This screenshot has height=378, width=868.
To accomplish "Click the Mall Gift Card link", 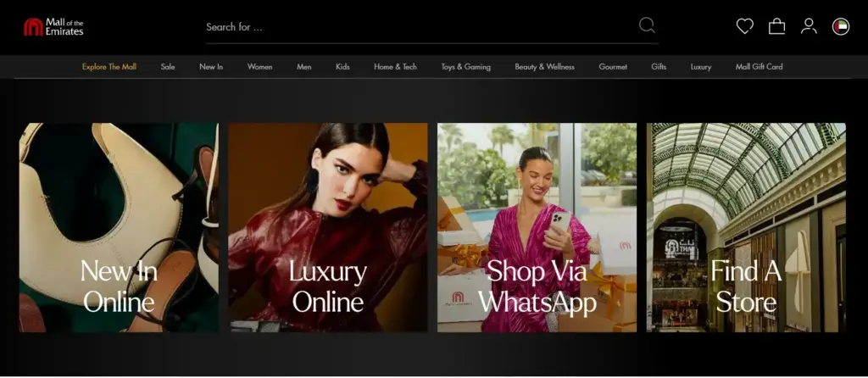I will (x=759, y=67).
